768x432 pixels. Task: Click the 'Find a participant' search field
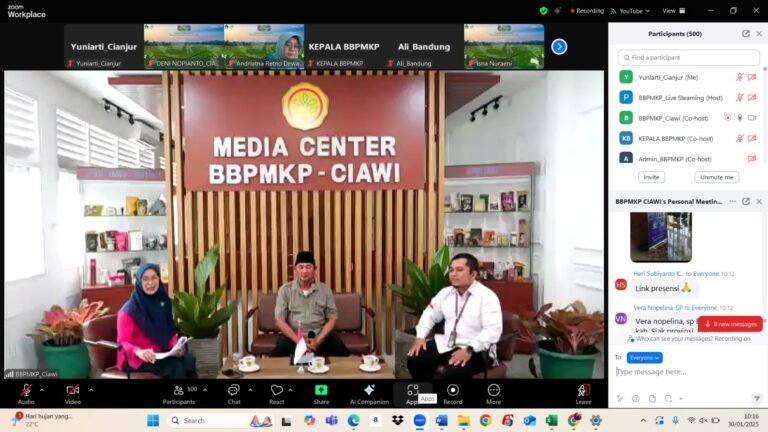pyautogui.click(x=688, y=57)
